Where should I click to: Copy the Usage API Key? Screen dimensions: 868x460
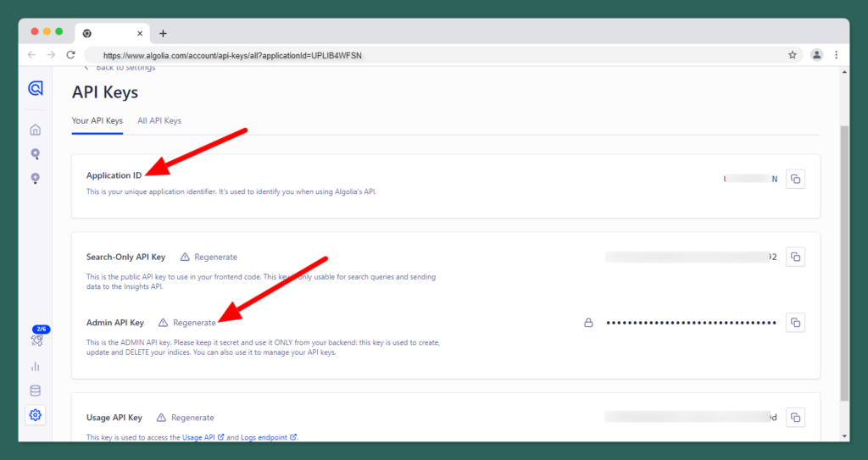(794, 417)
